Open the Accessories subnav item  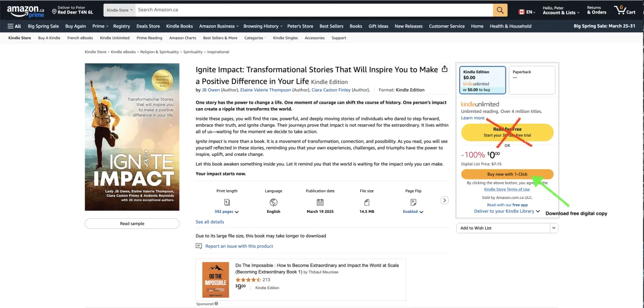(x=314, y=38)
